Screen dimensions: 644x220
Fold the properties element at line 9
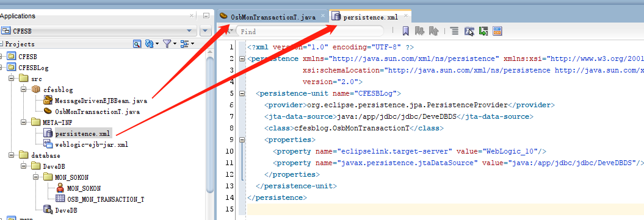click(242, 140)
